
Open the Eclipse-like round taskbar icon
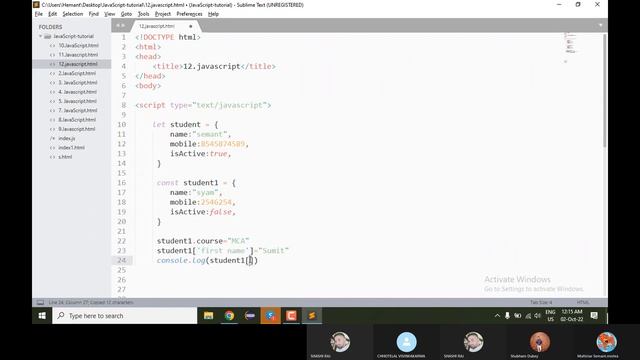click(250, 316)
